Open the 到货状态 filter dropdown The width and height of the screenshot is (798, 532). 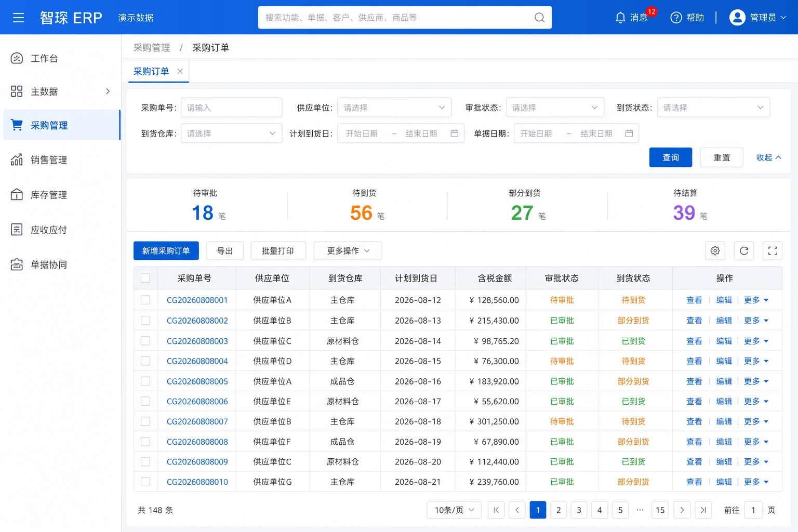point(713,108)
